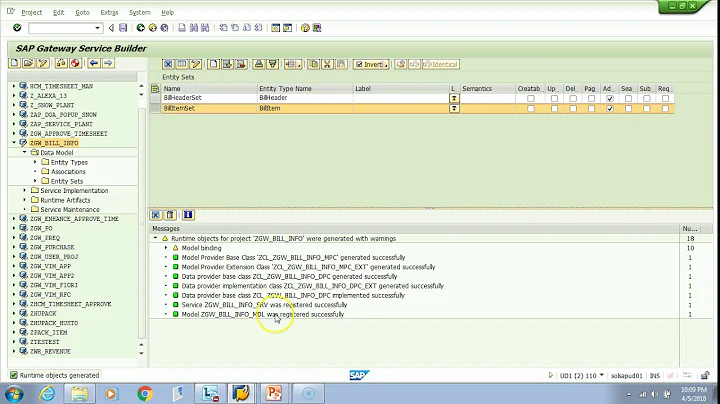The height and width of the screenshot is (404, 720).
Task: Click the right arrow navigation icon
Action: coord(108,63)
